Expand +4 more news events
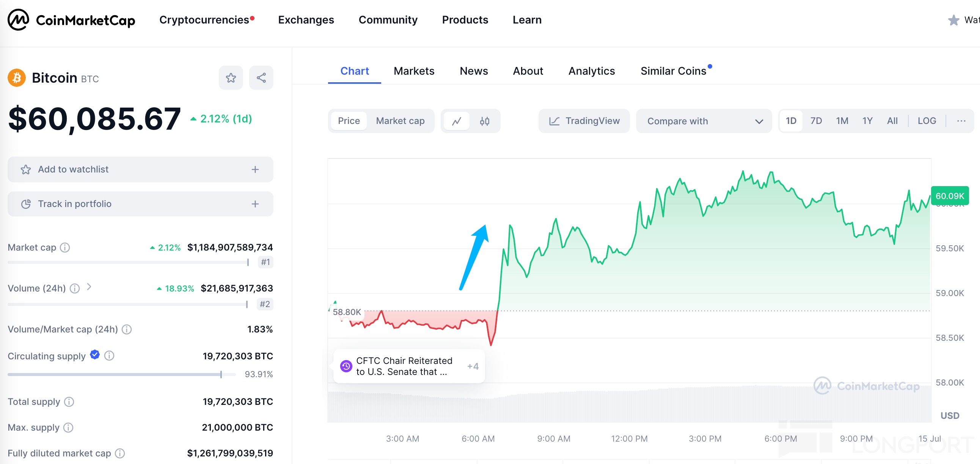 (x=473, y=366)
